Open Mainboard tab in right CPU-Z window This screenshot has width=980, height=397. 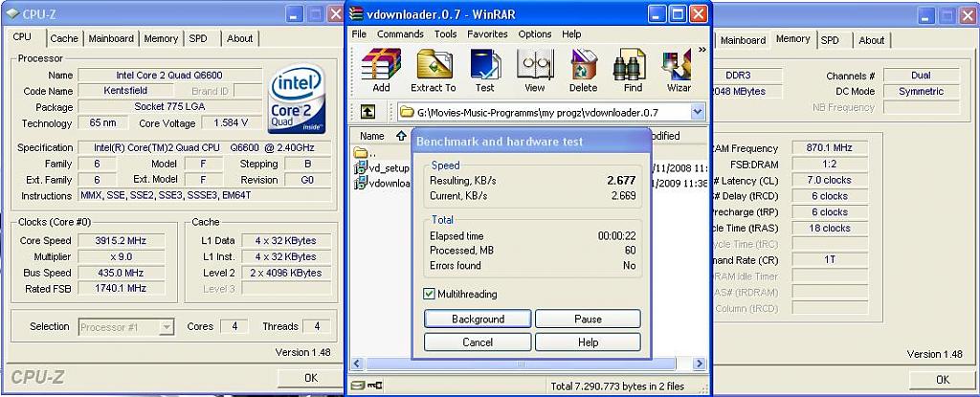tap(743, 40)
